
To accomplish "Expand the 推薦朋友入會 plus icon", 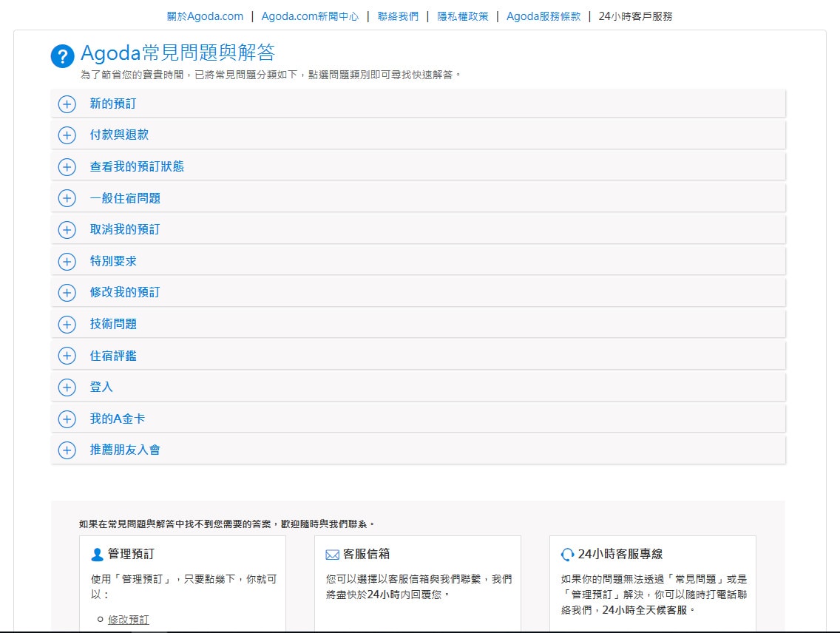I will (x=67, y=450).
